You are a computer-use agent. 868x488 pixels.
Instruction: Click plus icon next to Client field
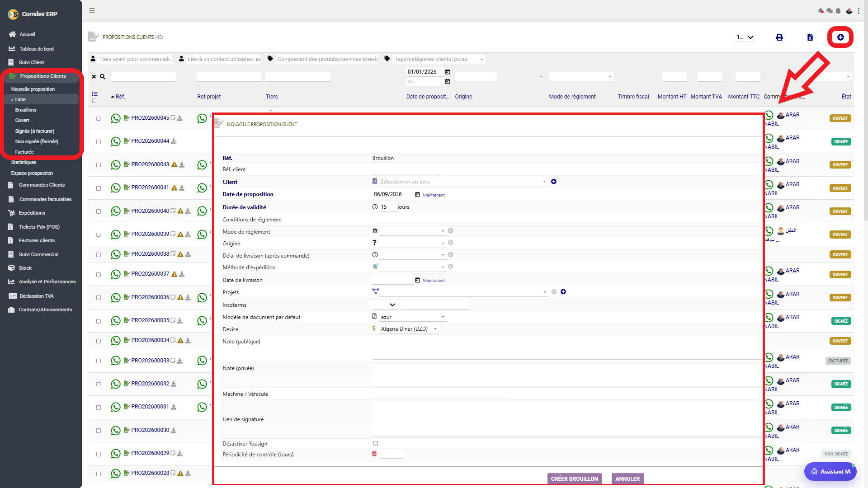pyautogui.click(x=554, y=182)
